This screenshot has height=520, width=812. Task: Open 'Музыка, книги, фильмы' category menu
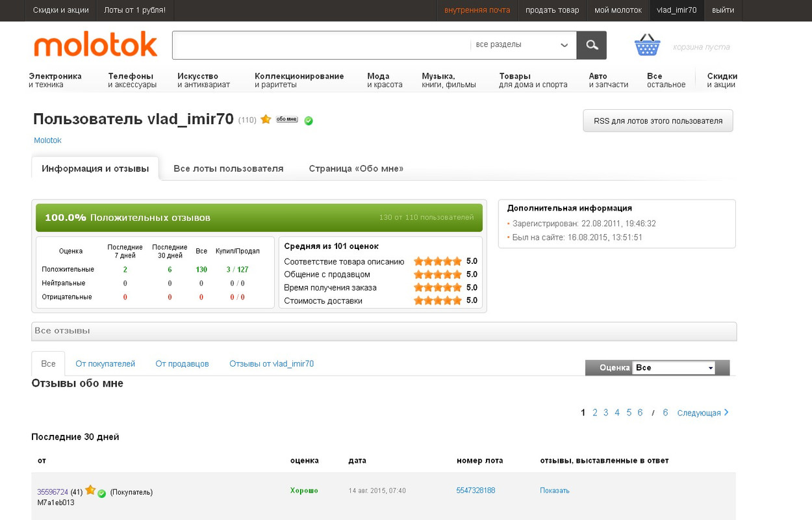pos(449,80)
